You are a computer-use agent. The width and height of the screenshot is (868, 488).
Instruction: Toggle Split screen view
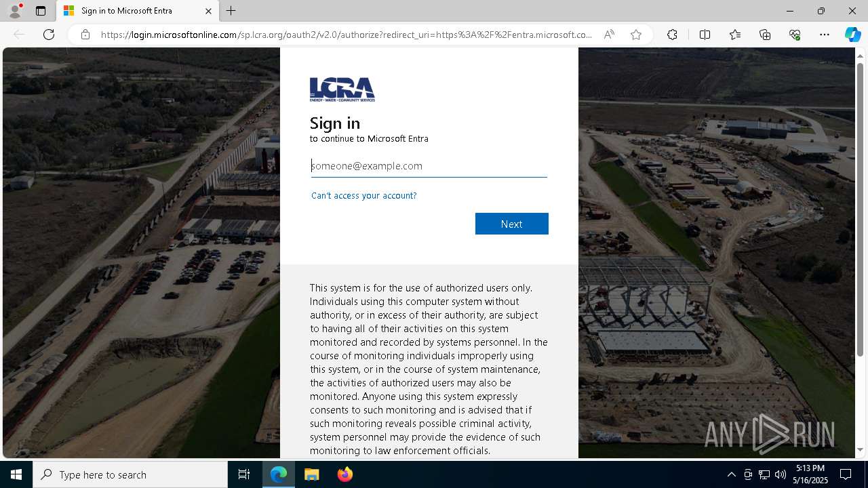click(x=705, y=35)
